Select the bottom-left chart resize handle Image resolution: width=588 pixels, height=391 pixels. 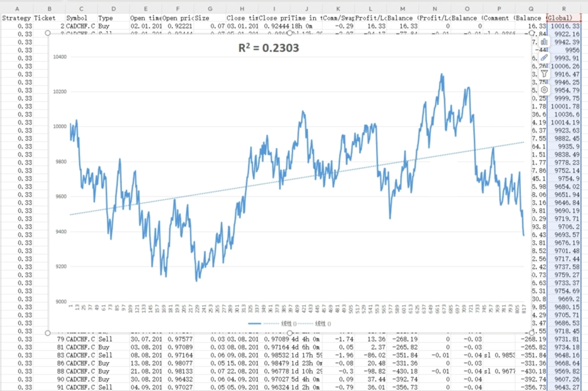click(48, 333)
